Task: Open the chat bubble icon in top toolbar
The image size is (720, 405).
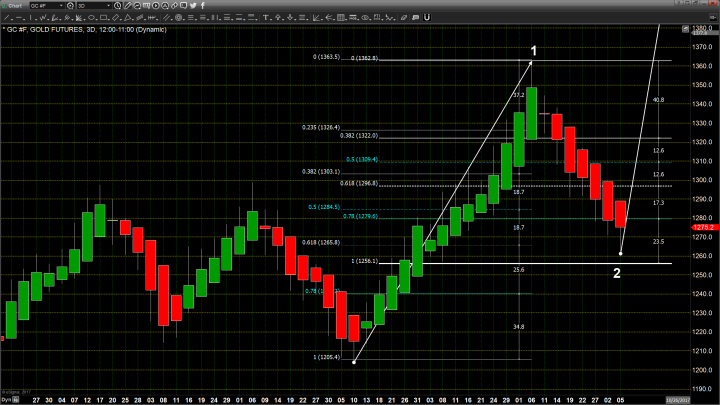Action: 183,6
